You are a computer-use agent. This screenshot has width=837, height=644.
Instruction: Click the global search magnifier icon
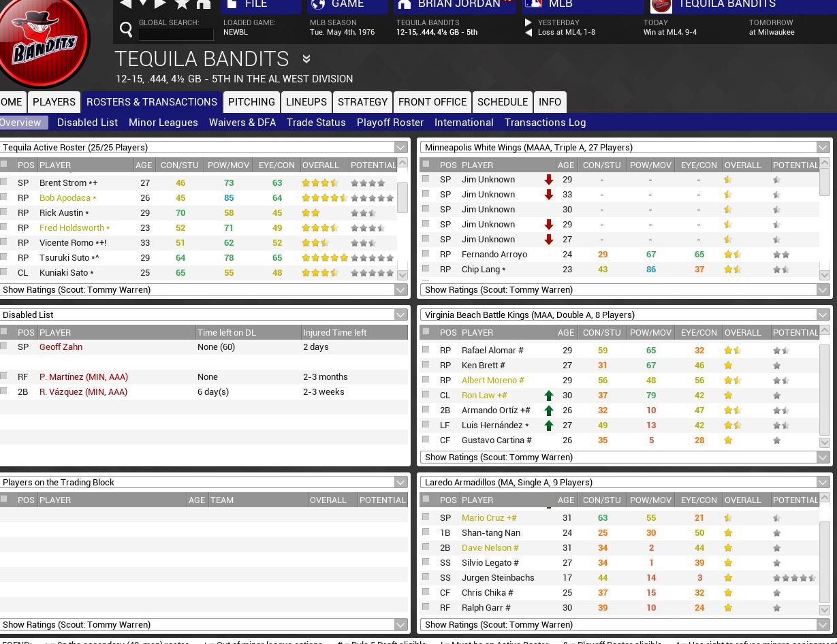[126, 29]
